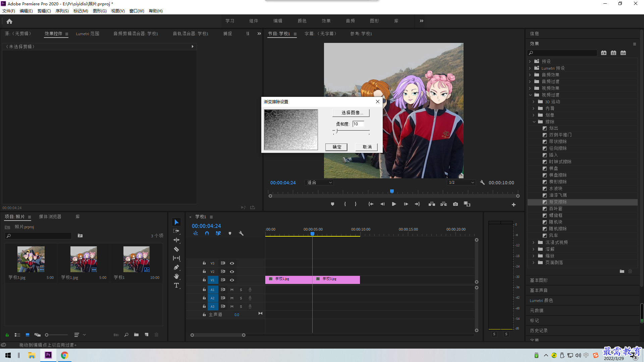The height and width of the screenshot is (362, 644).
Task: Click 选择图像 button in dialog
Action: pos(351,113)
